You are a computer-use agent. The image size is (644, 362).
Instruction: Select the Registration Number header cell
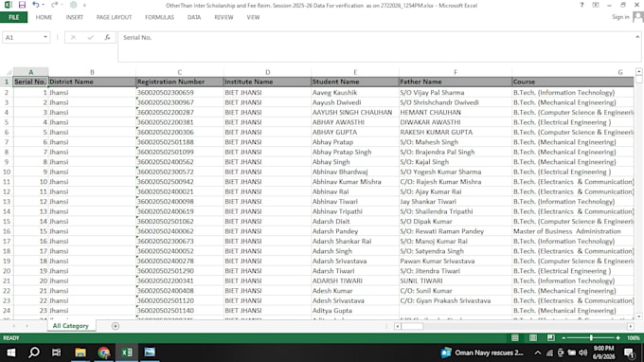click(x=180, y=81)
